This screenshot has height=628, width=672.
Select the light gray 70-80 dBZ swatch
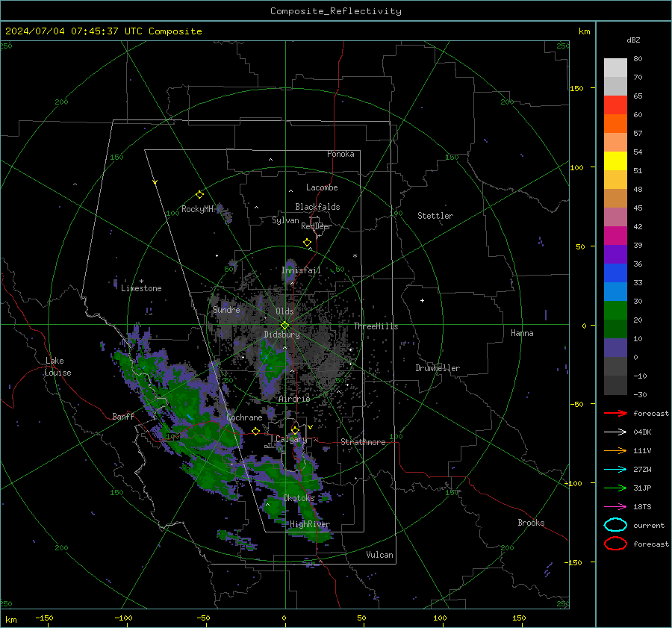(x=615, y=68)
